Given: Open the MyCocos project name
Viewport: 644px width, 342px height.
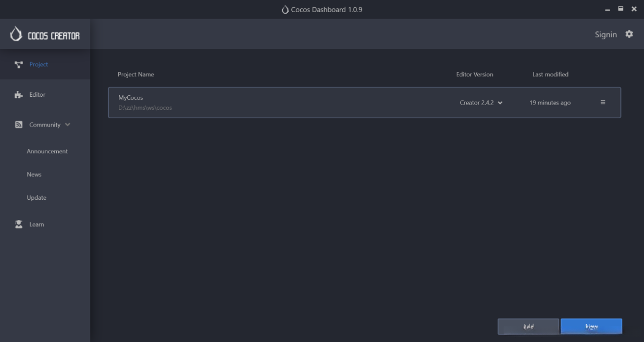Looking at the screenshot, I should (131, 98).
